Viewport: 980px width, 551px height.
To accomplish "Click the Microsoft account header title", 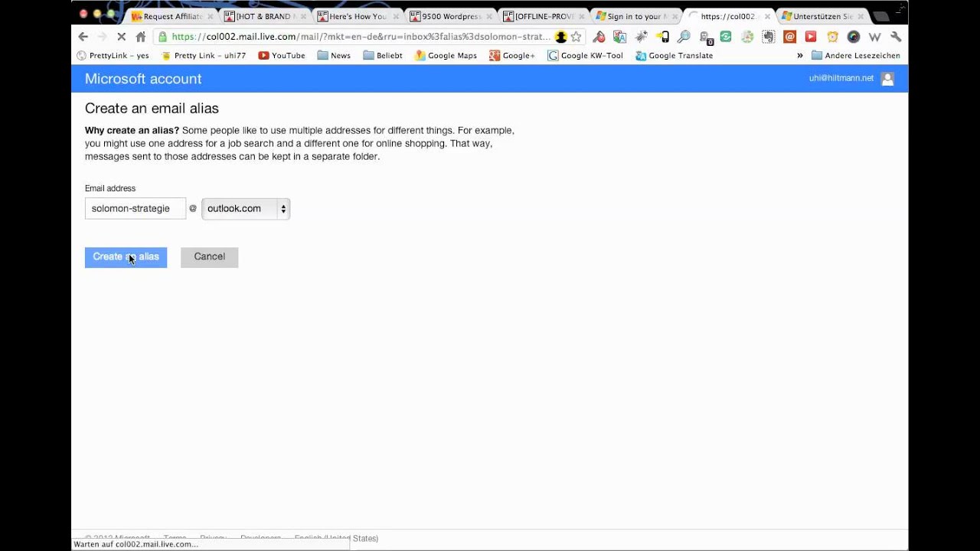I will [x=143, y=79].
